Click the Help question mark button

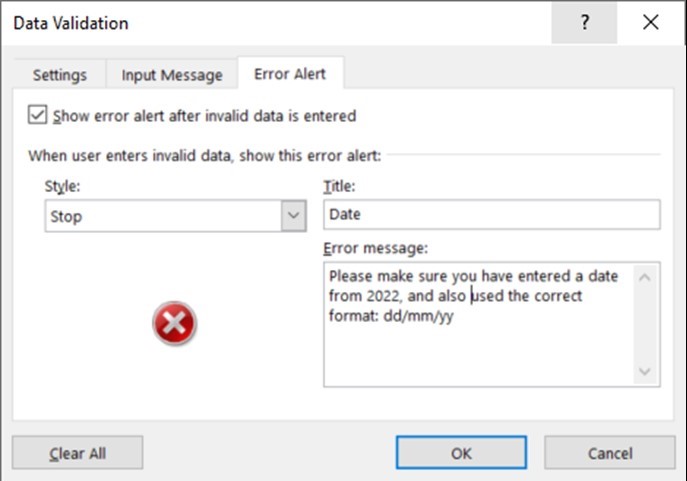[x=585, y=23]
